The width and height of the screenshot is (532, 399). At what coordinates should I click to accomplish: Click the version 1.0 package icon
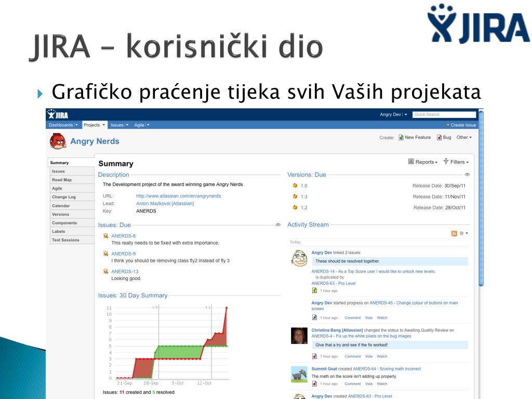click(x=295, y=185)
